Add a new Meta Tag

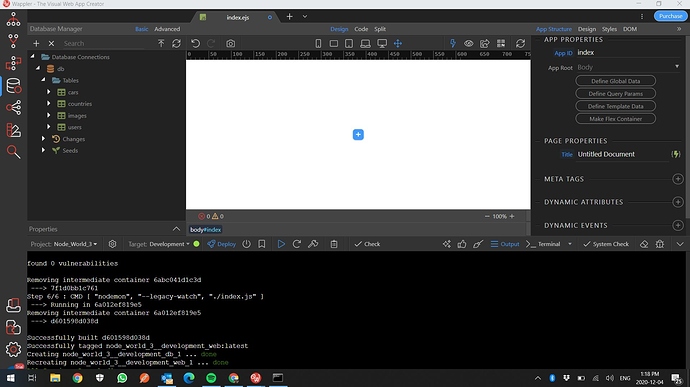[x=678, y=179]
